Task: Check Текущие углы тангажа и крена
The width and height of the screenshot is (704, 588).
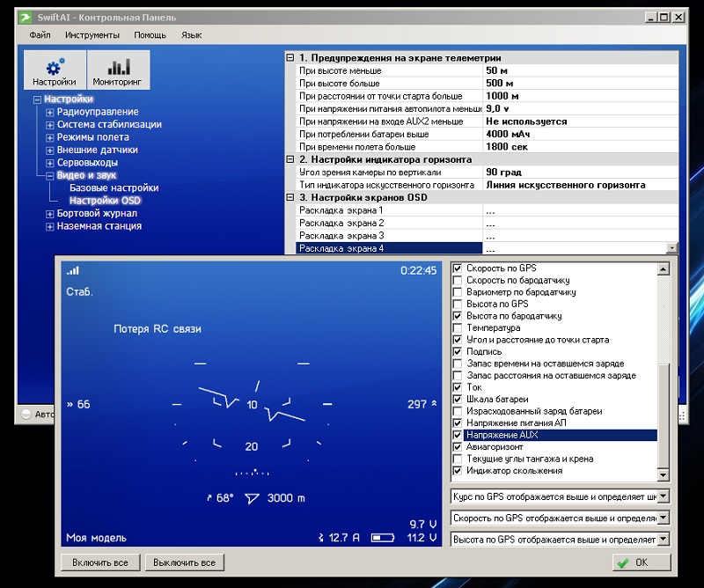Action: pyautogui.click(x=458, y=459)
